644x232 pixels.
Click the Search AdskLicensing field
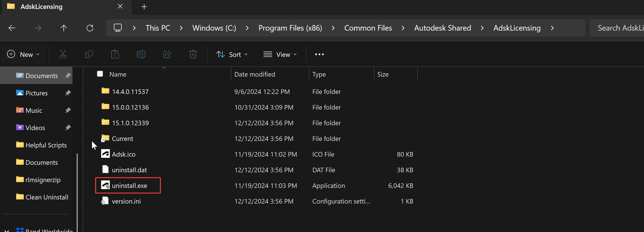coord(617,28)
